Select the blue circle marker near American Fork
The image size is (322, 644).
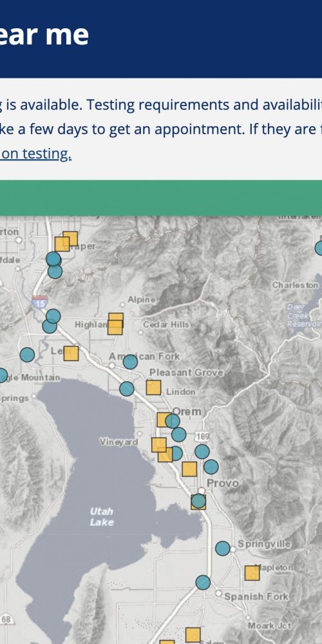point(130,362)
